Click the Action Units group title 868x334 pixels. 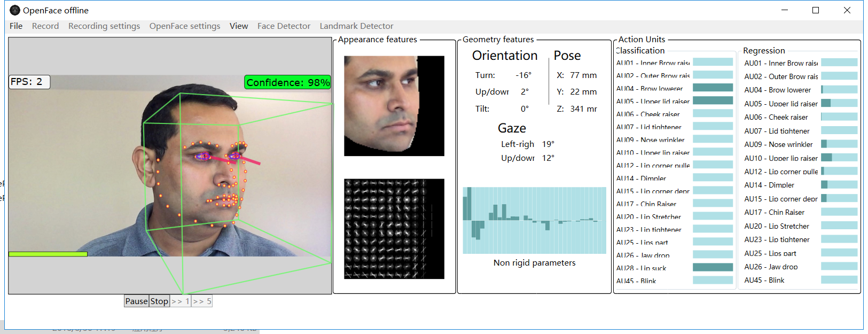(x=642, y=40)
